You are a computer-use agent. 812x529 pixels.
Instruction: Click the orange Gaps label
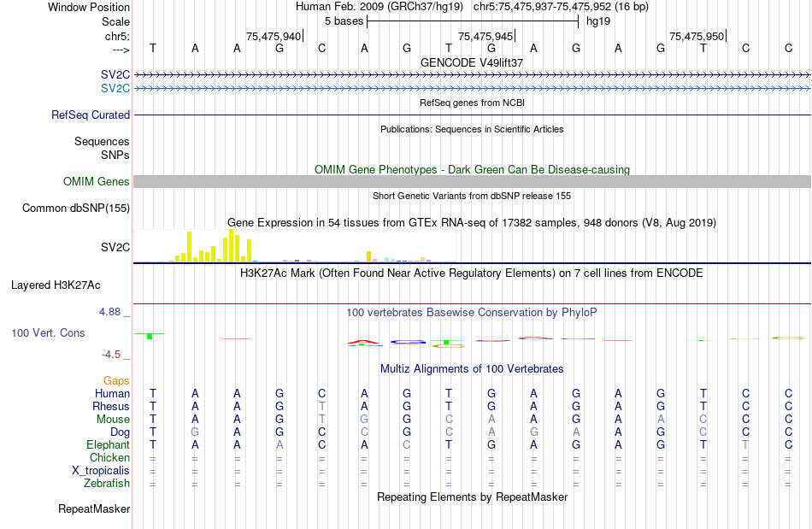[x=116, y=381]
